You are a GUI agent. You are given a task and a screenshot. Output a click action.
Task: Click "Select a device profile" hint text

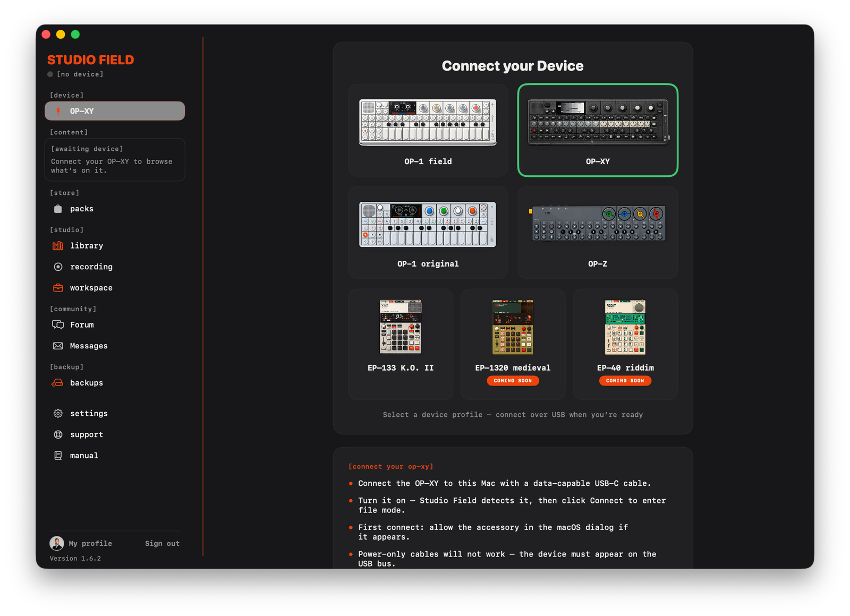(513, 415)
